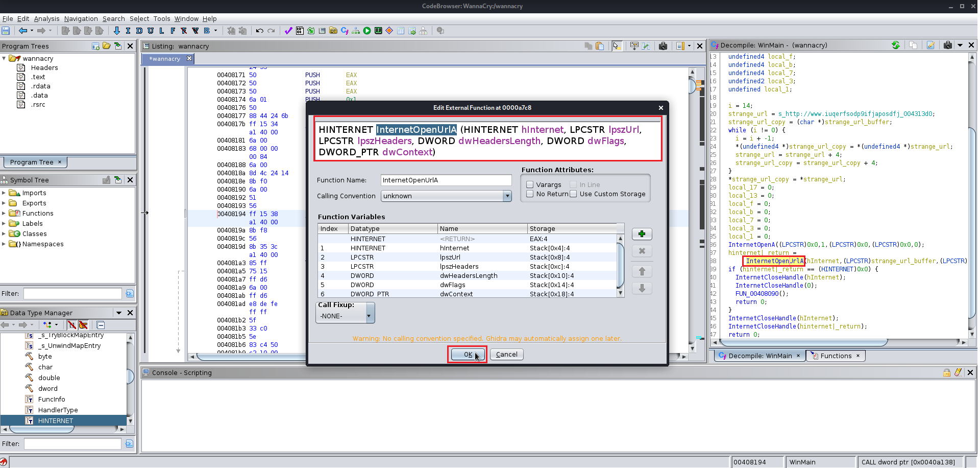Click the navigate back arrow icon

tap(22, 31)
